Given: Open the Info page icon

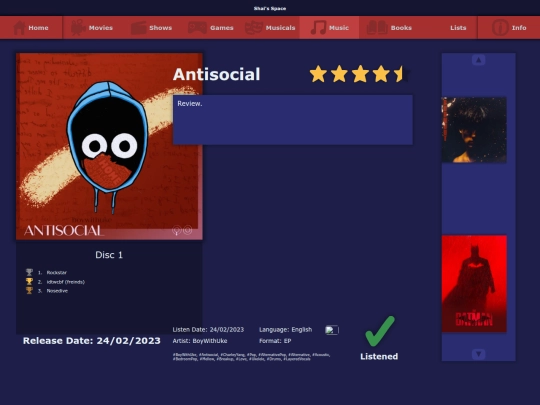Looking at the screenshot, I should pyautogui.click(x=500, y=28).
